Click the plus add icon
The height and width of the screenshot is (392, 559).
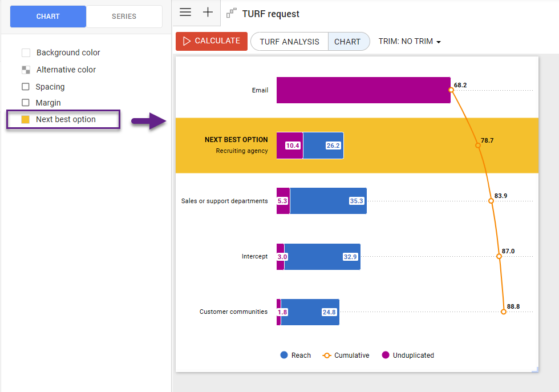coord(208,13)
